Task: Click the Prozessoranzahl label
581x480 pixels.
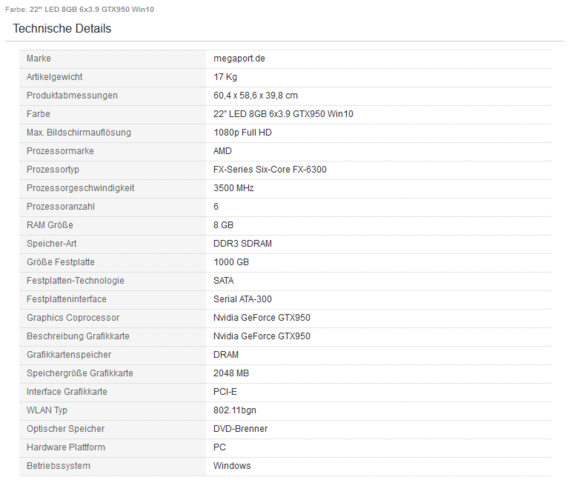Action: tap(60, 207)
